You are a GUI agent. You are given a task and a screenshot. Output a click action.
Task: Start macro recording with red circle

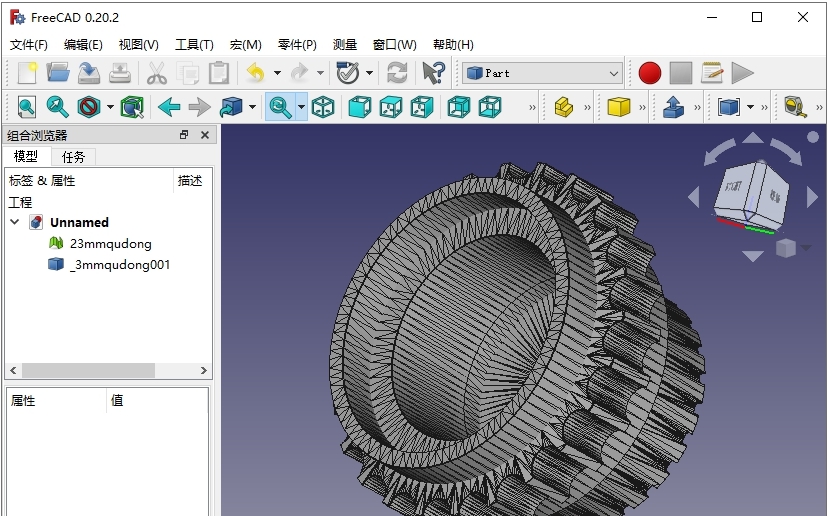[650, 73]
